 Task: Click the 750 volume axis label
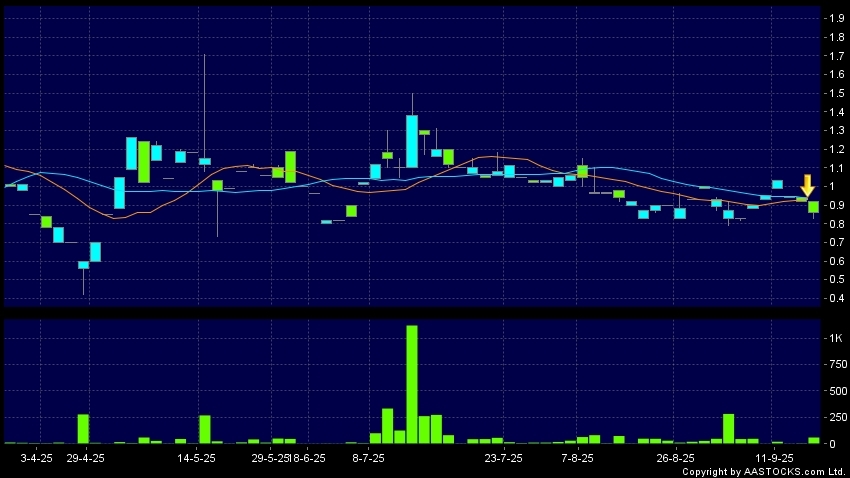pos(838,364)
